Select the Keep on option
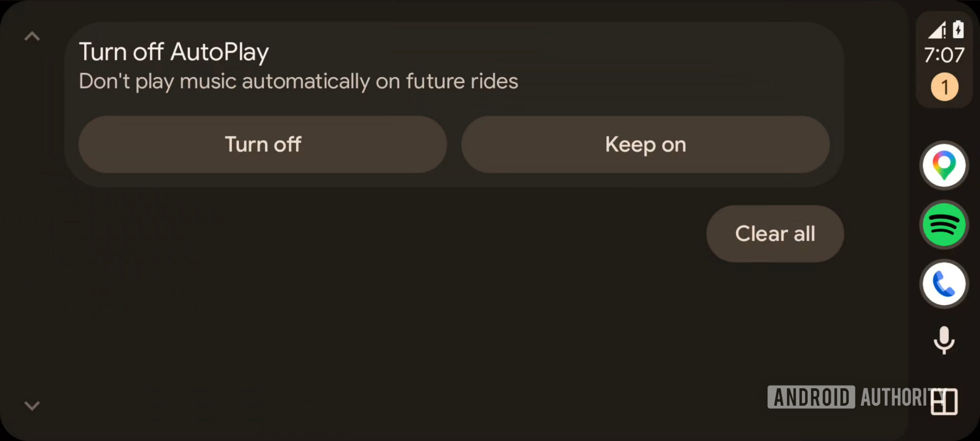The height and width of the screenshot is (441, 980). pyautogui.click(x=645, y=144)
